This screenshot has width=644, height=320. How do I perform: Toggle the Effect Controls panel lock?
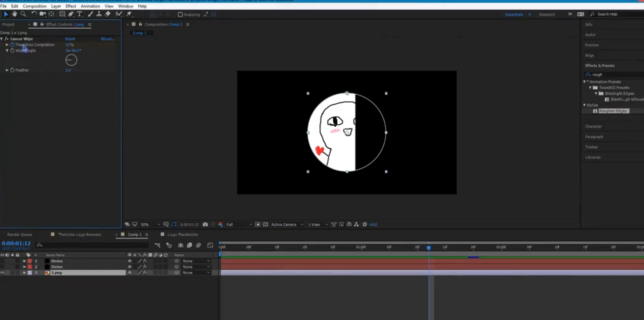42,24
